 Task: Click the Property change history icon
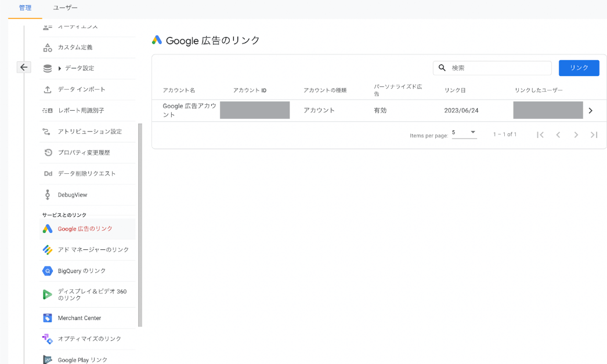tap(48, 152)
